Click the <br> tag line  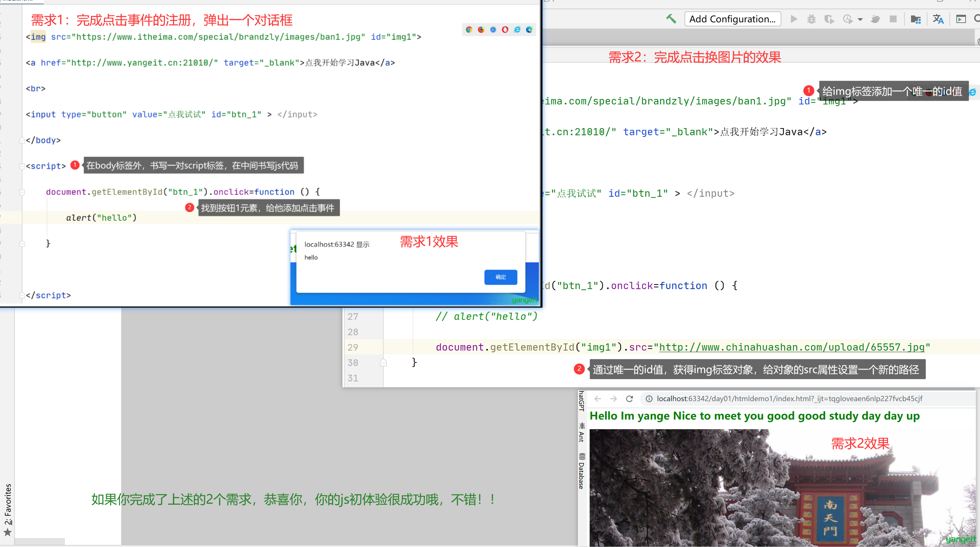click(x=35, y=89)
